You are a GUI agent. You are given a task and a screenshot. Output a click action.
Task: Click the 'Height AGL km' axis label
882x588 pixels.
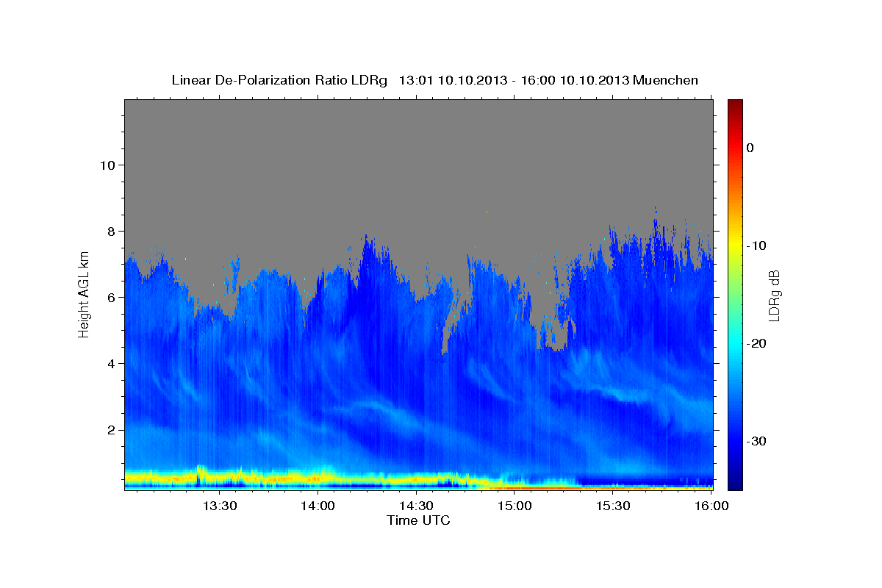point(84,294)
